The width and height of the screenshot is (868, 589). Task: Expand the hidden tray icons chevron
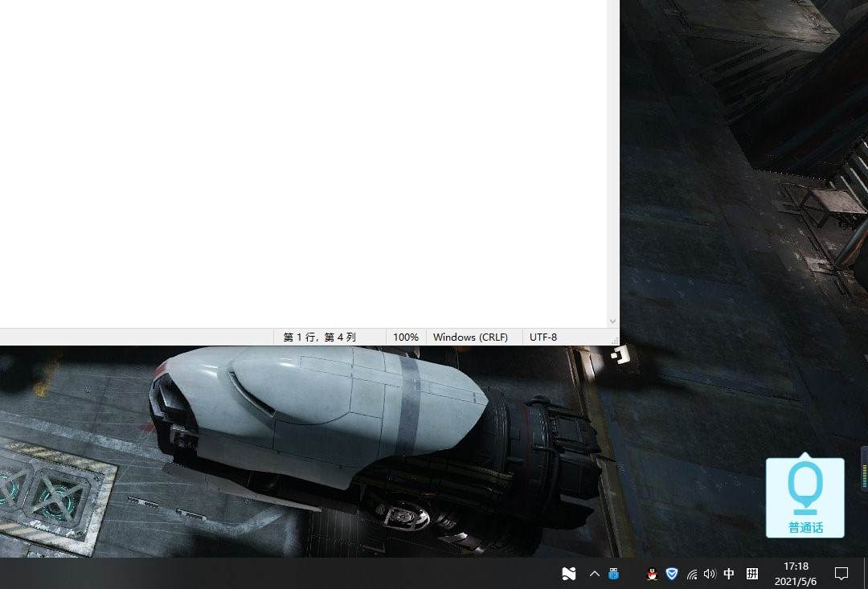595,574
